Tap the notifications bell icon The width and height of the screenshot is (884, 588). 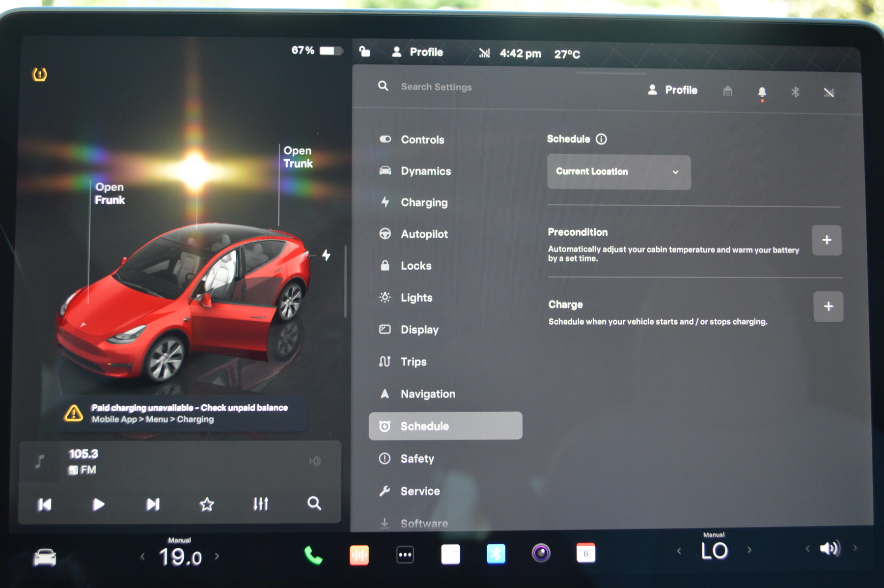pyautogui.click(x=762, y=92)
